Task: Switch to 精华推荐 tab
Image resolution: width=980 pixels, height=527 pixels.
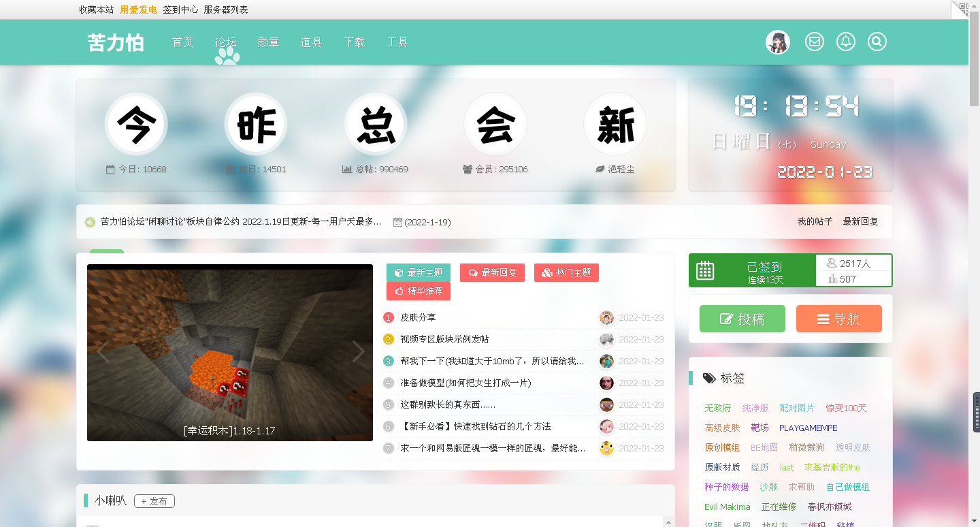Action: pos(419,291)
